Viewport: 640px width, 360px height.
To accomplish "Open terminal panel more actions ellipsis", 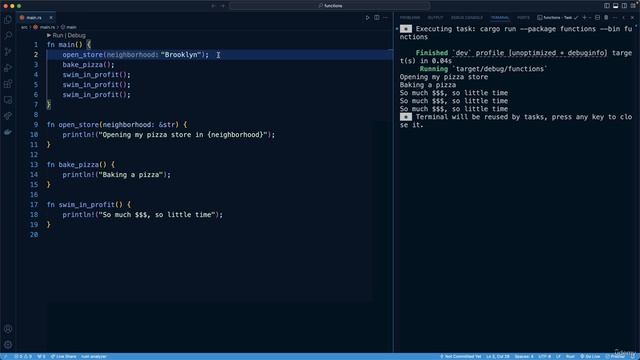I will point(615,18).
